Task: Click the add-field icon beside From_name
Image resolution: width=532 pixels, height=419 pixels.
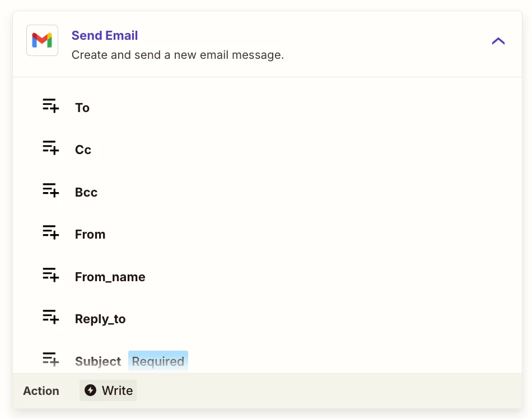Action: tap(50, 275)
